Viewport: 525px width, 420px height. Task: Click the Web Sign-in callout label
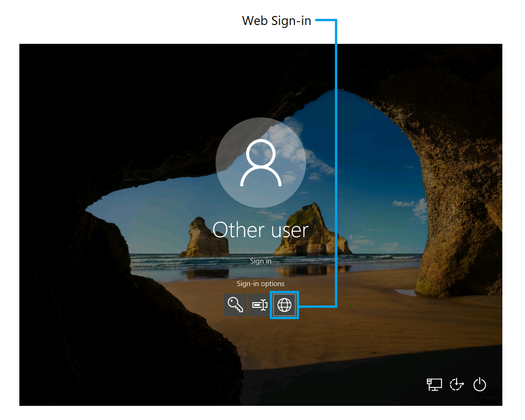276,21
